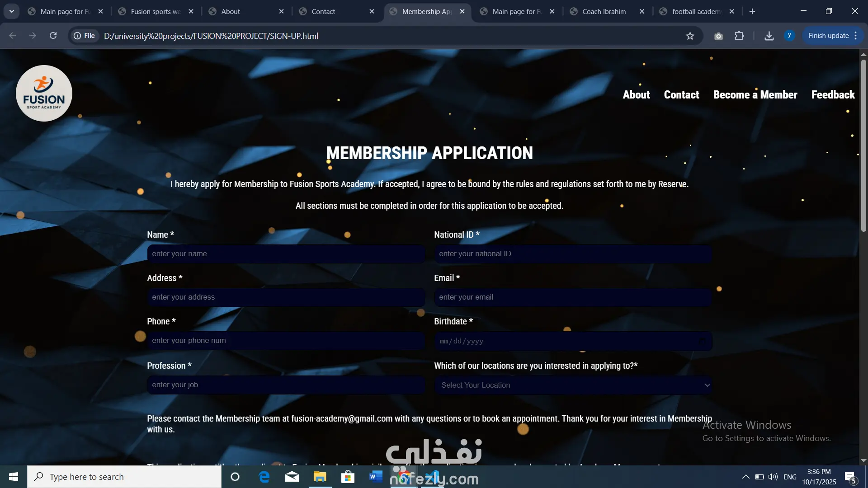
Task: Click the Fusion Sport Academy logo
Action: [x=44, y=93]
